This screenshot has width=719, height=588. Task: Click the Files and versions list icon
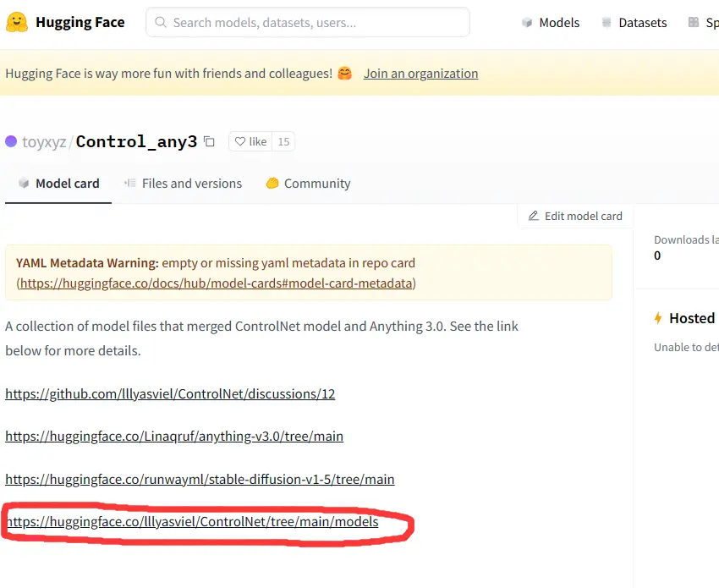pos(130,183)
